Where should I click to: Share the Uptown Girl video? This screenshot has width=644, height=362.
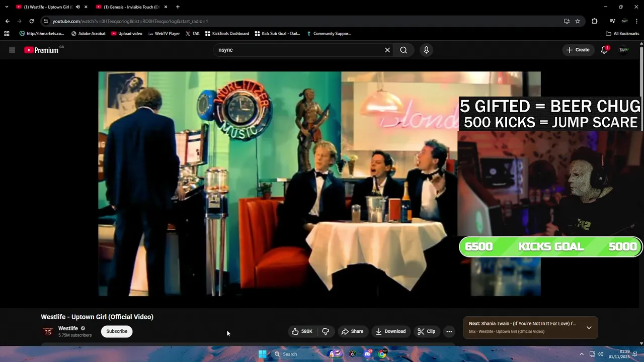tap(352, 331)
